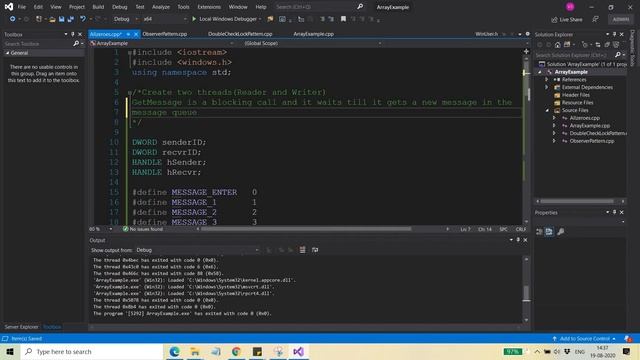This screenshot has height=360, width=640.
Task: Click the Undo arrow icon
Action: (83, 19)
